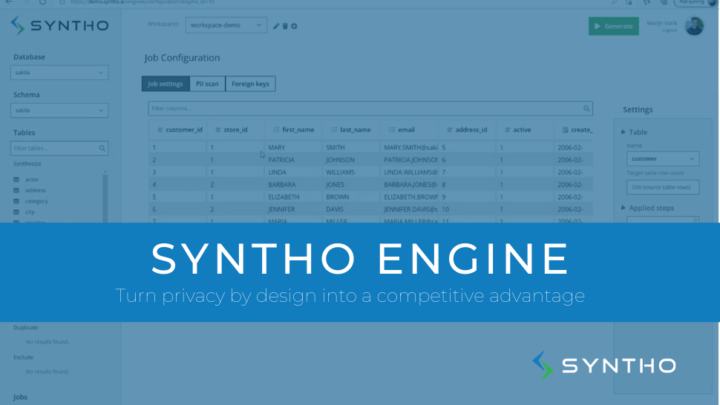
Task: Click the browser back arrow
Action: [9, 2]
